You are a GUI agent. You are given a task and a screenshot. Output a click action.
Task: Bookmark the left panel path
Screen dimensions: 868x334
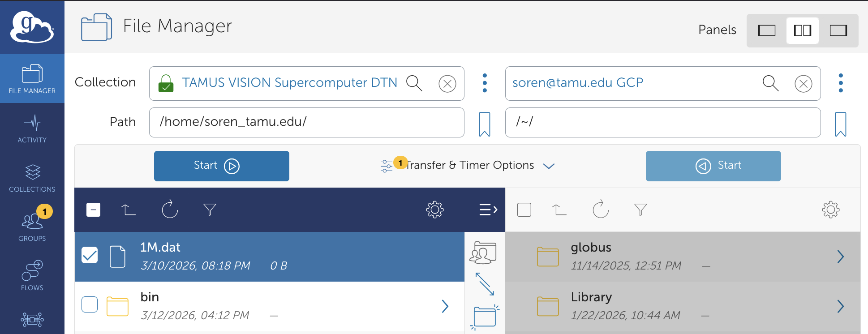485,124
